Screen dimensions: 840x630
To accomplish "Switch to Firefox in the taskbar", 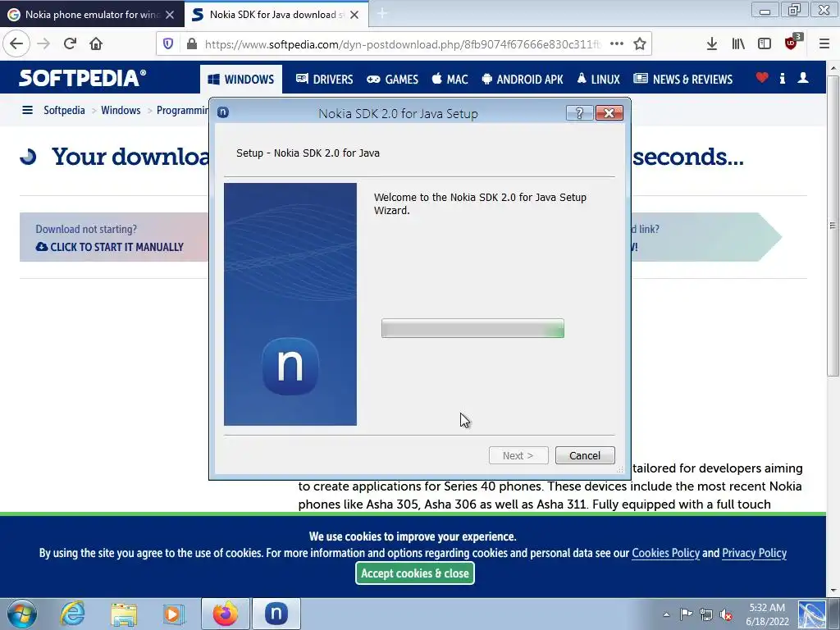I will tap(225, 614).
